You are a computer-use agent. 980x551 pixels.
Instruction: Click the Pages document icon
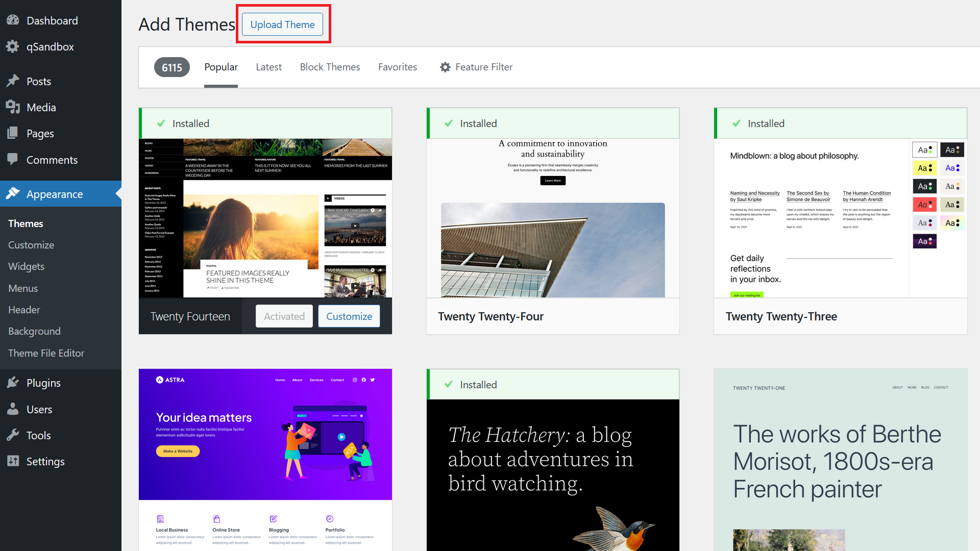coord(13,133)
